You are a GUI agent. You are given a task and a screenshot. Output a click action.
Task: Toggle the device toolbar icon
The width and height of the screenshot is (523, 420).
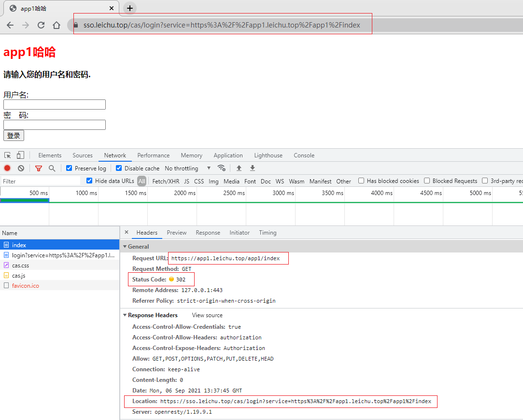click(20, 155)
